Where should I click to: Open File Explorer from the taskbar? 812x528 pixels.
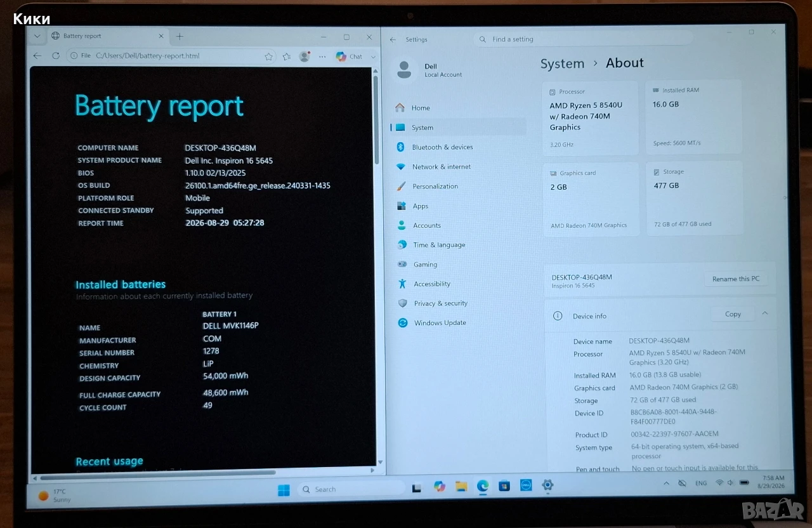[x=461, y=487]
